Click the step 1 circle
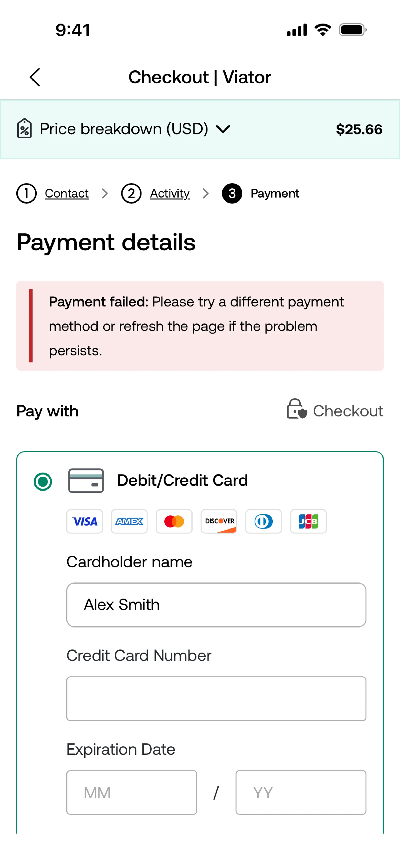Screen dimensions: 400x868 (27, 193)
